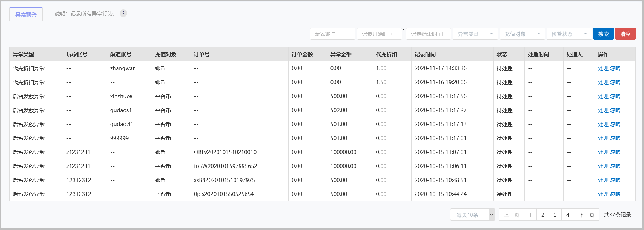The image size is (644, 230).
Task: Click 处理 for order QBLv2020101510210010
Action: [x=603, y=152]
